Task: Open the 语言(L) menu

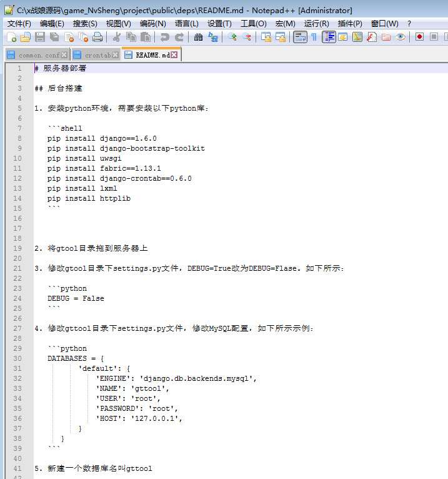Action: tap(186, 24)
